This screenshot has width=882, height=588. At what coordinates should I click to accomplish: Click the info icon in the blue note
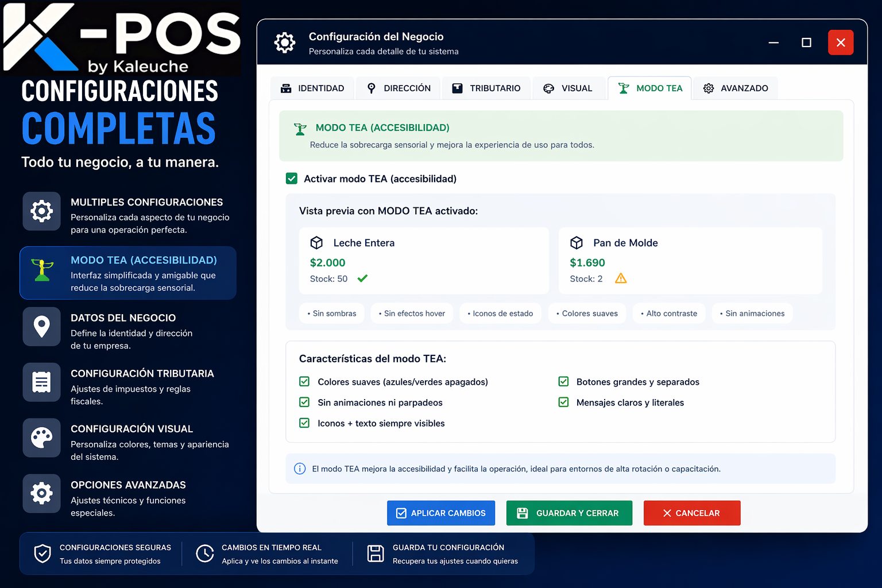300,469
